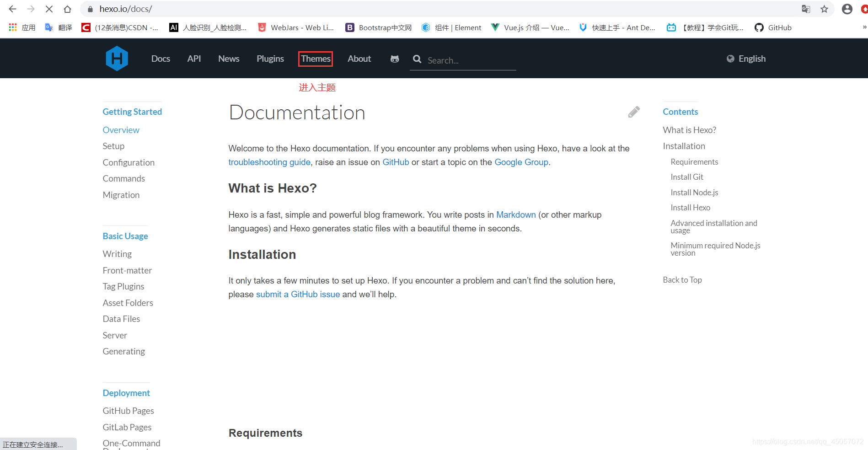This screenshot has height=450, width=868.
Task: Jump to Advanced installation and usage
Action: [714, 226]
